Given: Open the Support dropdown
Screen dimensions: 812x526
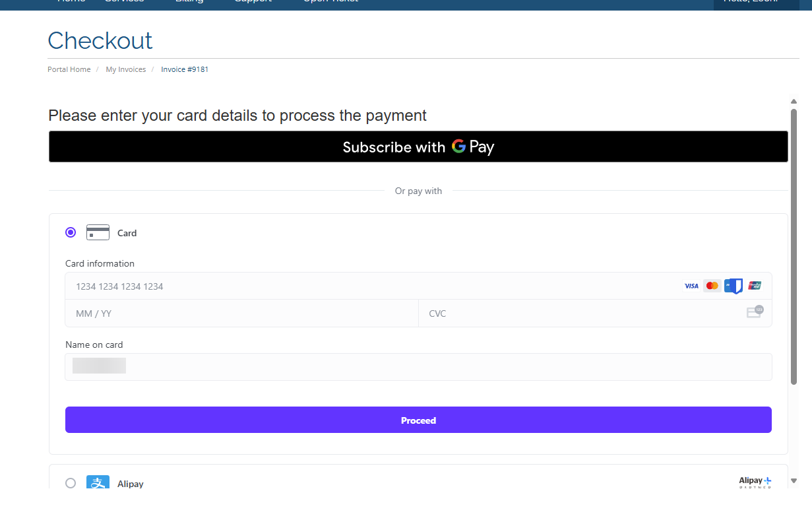Looking at the screenshot, I should [253, 3].
